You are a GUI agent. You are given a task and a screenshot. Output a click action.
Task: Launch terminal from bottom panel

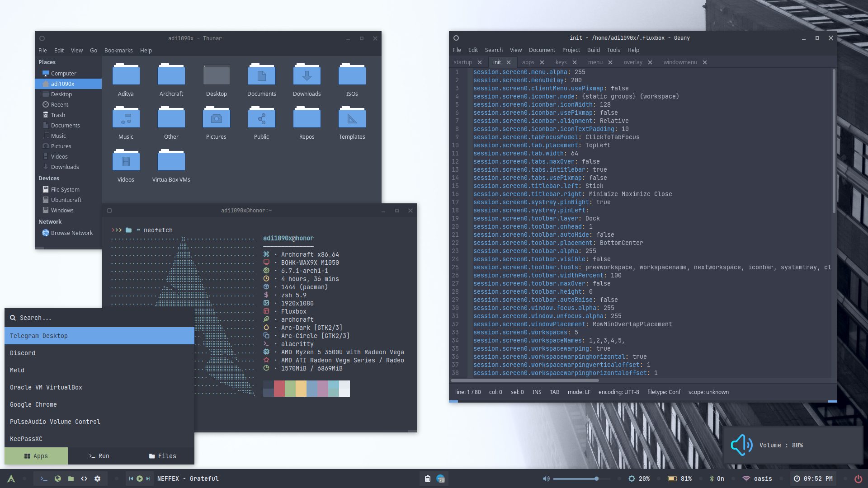click(x=44, y=479)
